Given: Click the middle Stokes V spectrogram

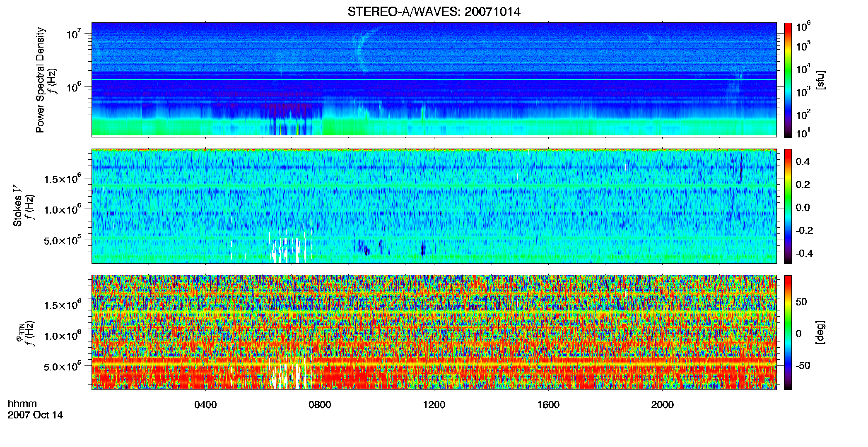Looking at the screenshot, I should pos(434,206).
